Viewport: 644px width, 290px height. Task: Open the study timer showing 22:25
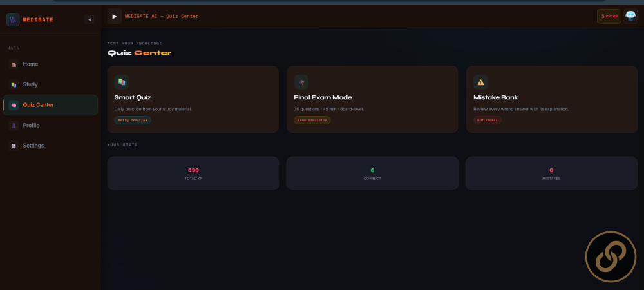click(x=609, y=16)
